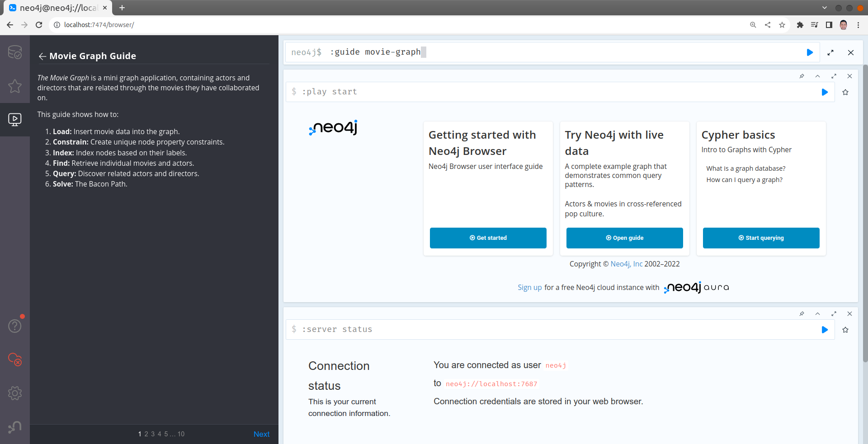Image resolution: width=868 pixels, height=444 pixels.
Task: Bookmark this page with the star icon
Action: 782,25
